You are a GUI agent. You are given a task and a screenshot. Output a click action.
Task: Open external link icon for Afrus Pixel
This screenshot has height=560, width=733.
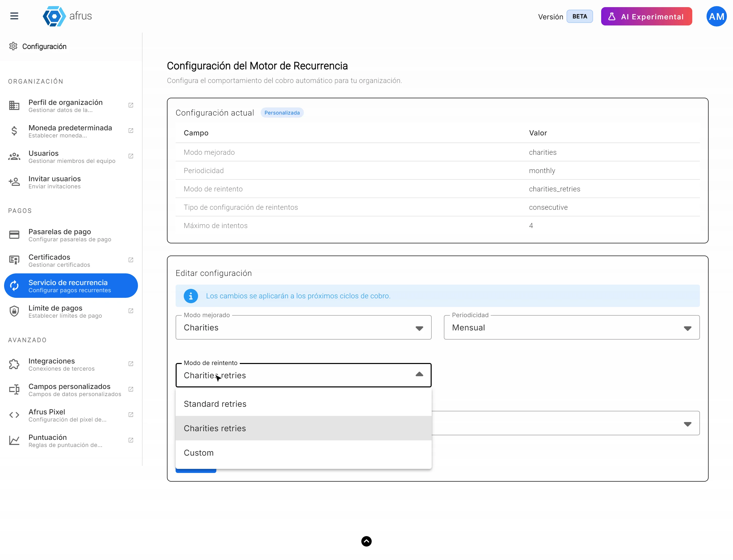click(131, 415)
